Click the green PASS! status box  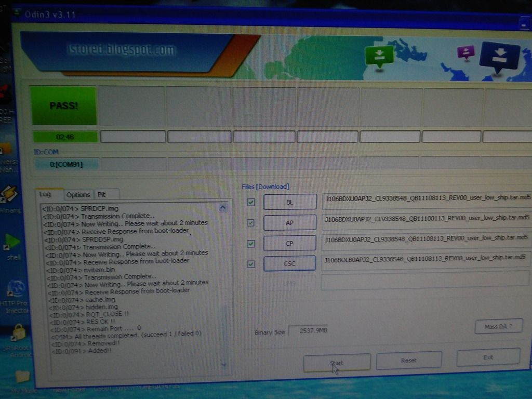coord(63,105)
